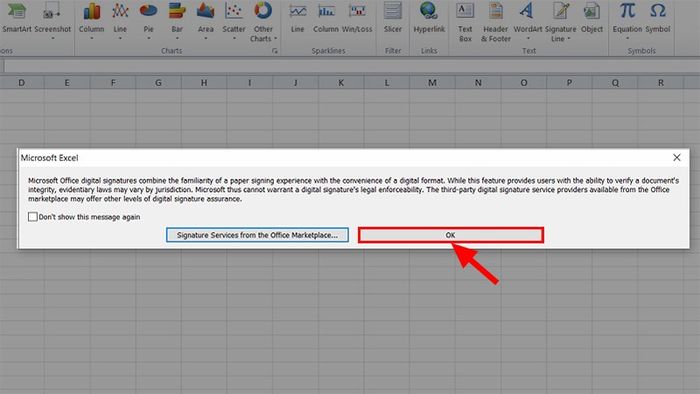
Task: Expand the Equation dropdown arrow
Action: (627, 39)
